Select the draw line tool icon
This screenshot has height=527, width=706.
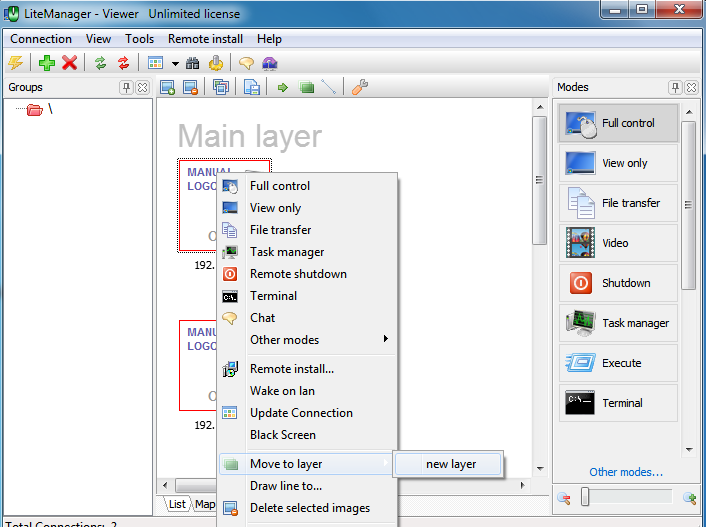pos(329,87)
